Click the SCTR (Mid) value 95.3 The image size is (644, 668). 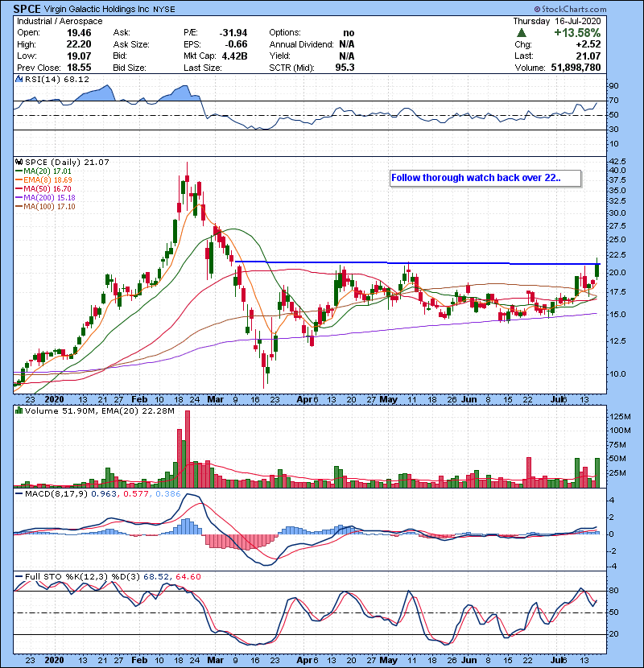(345, 68)
